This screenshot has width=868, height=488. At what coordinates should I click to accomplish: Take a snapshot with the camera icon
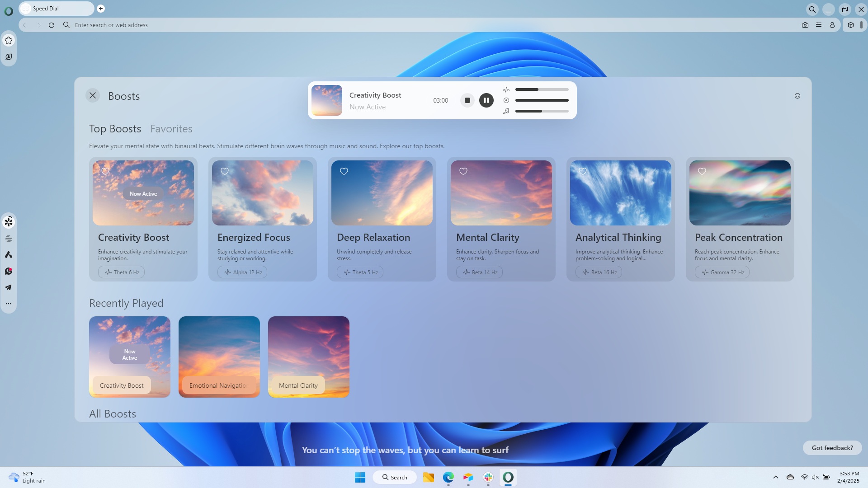[805, 25]
